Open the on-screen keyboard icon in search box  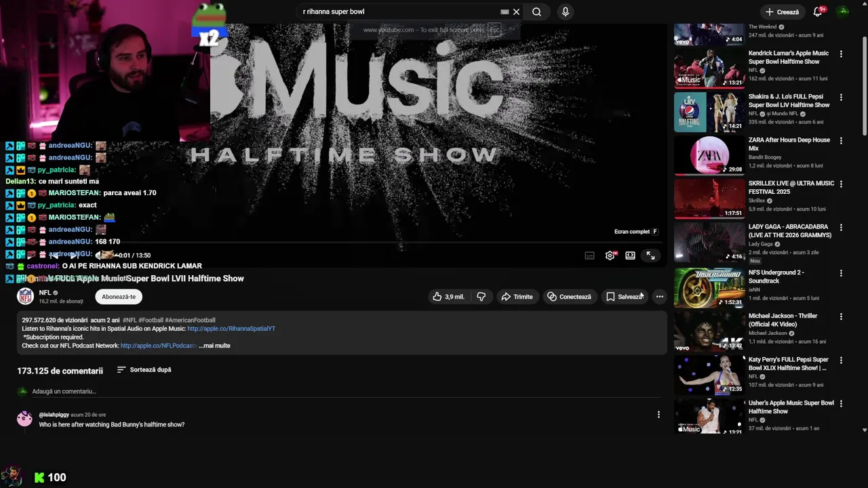tap(505, 12)
